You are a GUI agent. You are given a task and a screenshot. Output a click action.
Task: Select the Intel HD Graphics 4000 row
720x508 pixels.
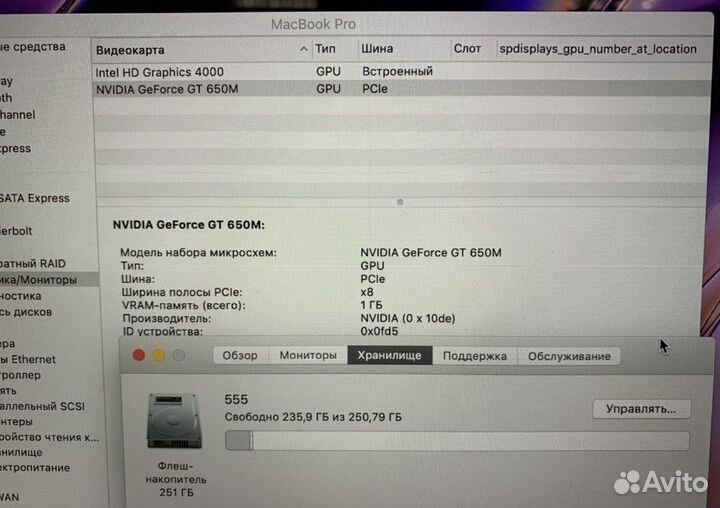pos(399,72)
